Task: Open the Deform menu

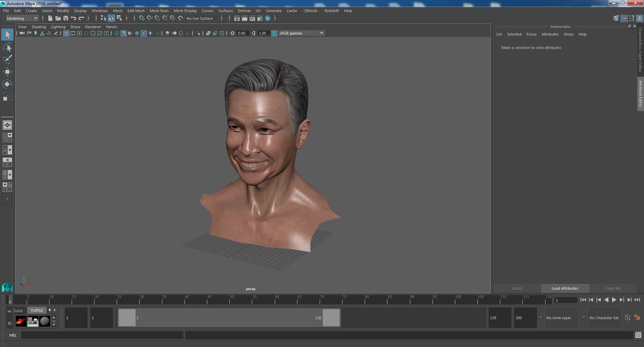Action: point(244,11)
